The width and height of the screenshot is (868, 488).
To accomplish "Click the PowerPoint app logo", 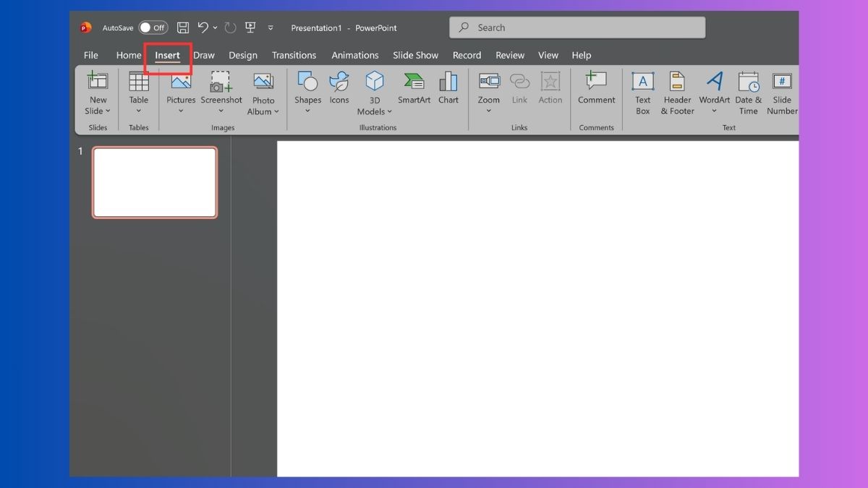I will click(86, 27).
